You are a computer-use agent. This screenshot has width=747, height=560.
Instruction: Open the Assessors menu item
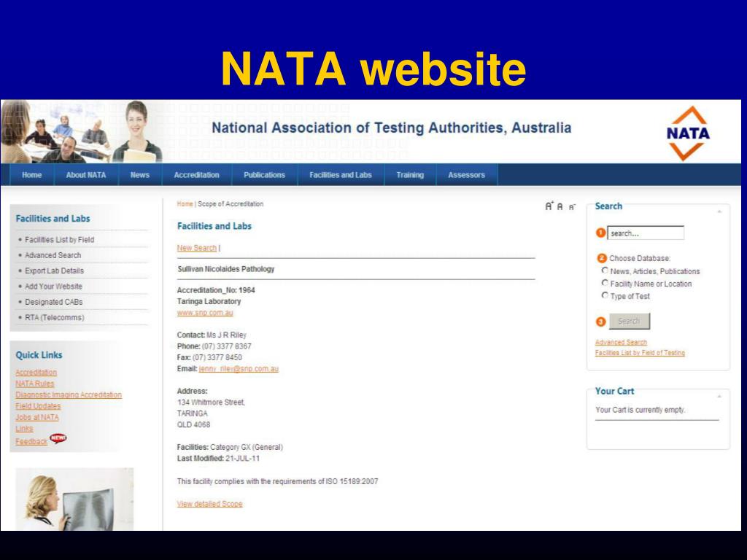(466, 175)
